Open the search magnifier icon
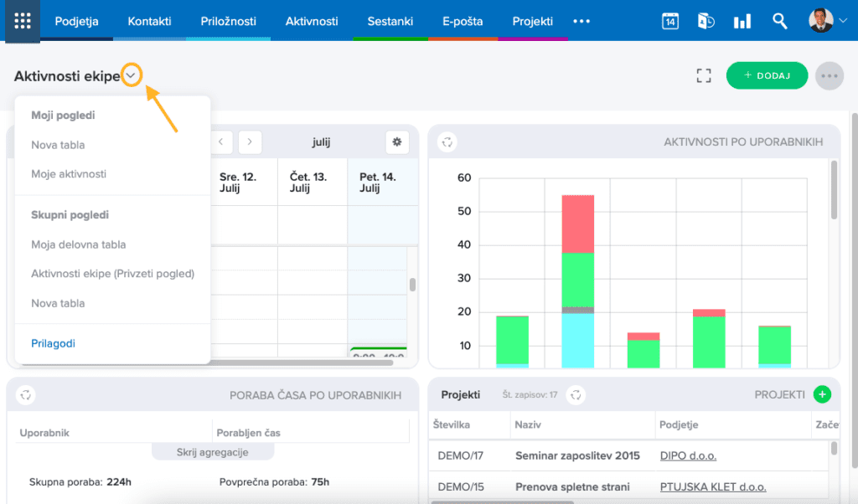This screenshot has height=504, width=858. click(x=779, y=21)
